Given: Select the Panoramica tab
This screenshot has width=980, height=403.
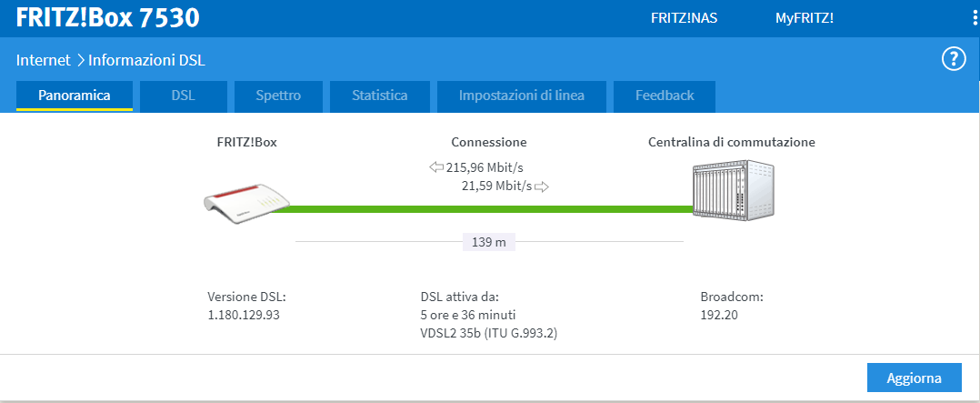Looking at the screenshot, I should (75, 96).
